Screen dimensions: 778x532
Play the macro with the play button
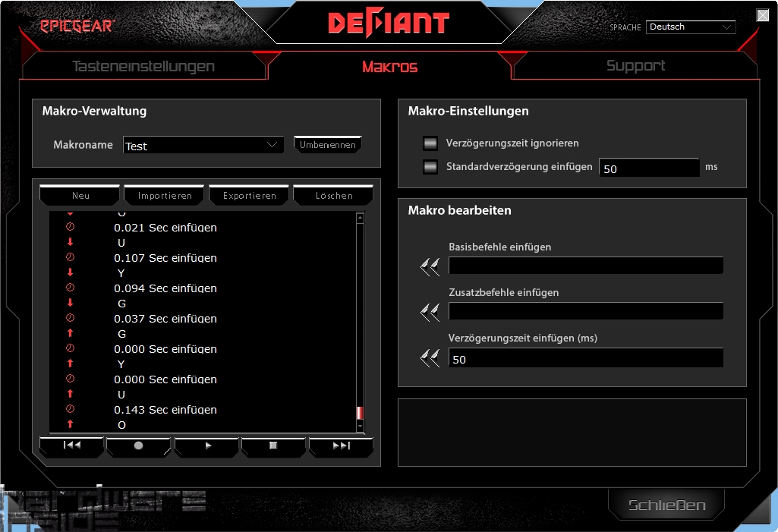coord(206,445)
